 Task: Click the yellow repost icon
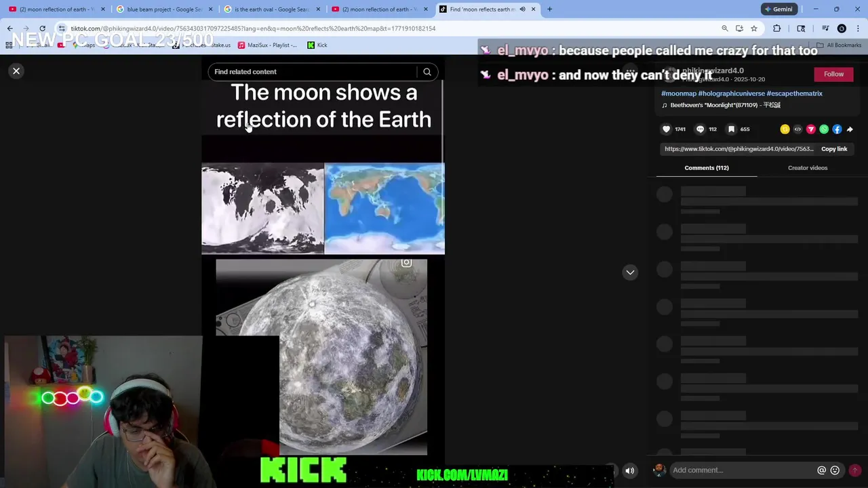pos(785,129)
